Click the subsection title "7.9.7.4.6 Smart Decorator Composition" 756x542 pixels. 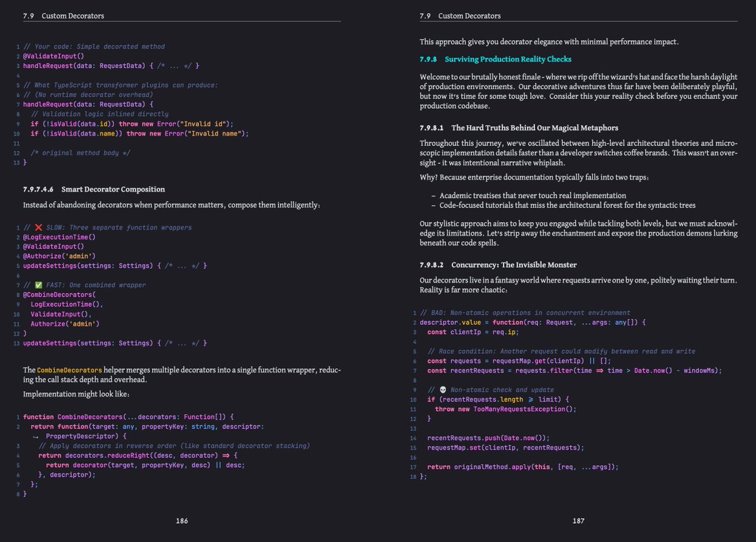pyautogui.click(x=94, y=189)
